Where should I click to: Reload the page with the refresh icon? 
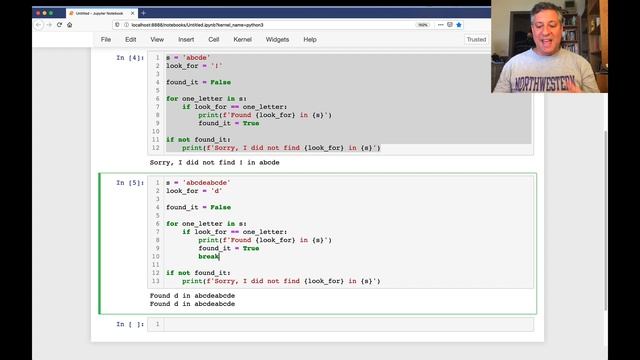point(60,25)
